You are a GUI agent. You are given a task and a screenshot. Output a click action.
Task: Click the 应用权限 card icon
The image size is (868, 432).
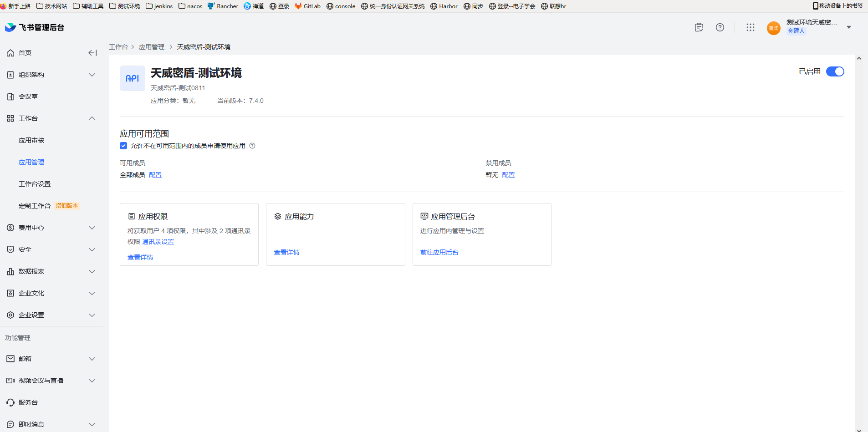(x=132, y=216)
